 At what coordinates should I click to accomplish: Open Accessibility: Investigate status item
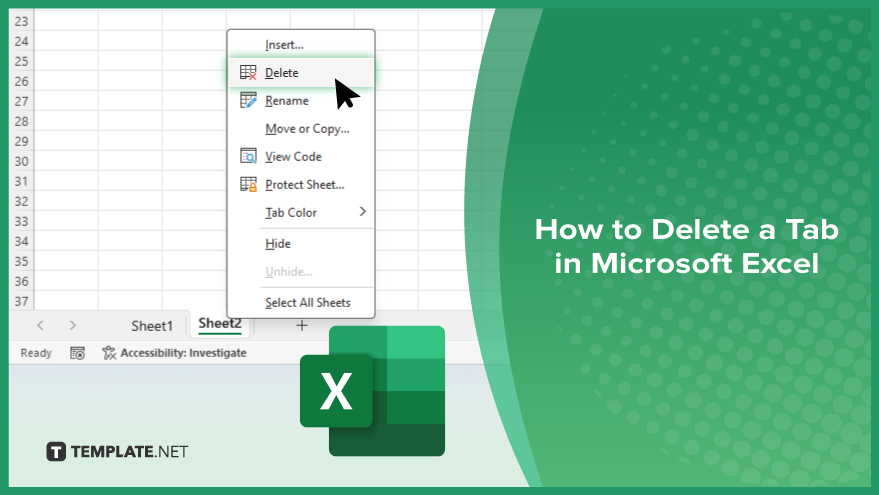click(174, 353)
